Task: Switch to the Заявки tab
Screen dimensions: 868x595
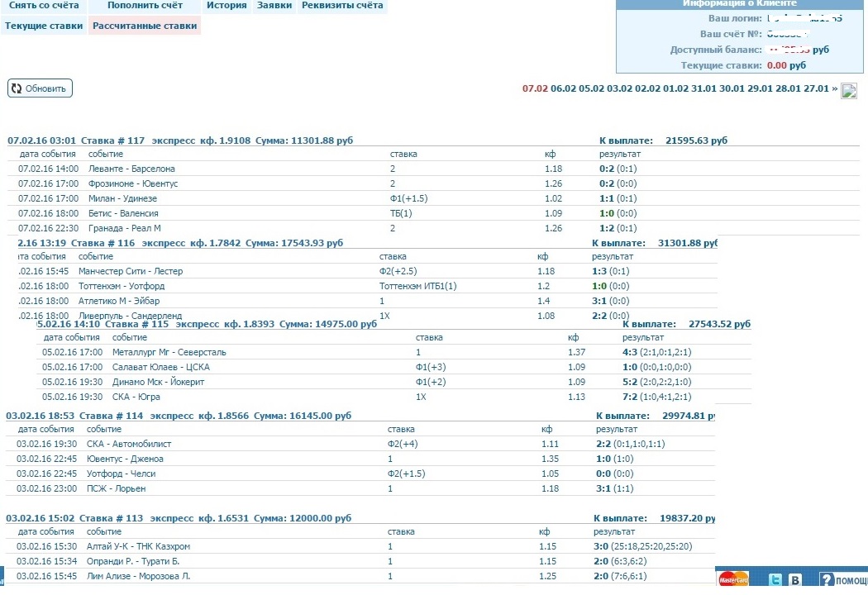Action: click(x=274, y=6)
